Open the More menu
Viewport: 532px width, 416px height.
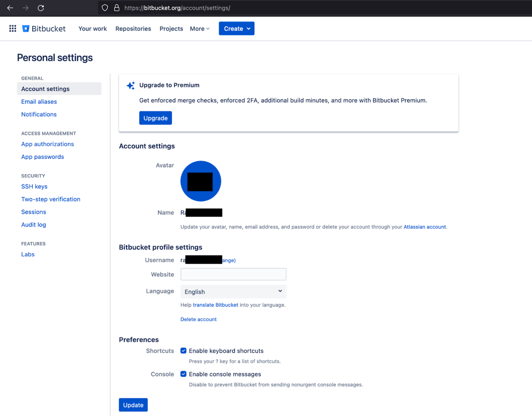(x=199, y=28)
